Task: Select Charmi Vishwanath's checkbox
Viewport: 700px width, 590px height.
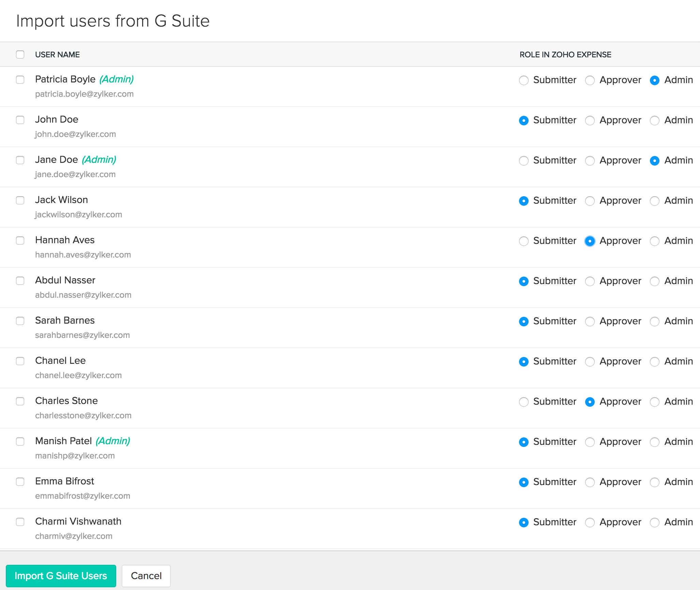Action: 20,522
